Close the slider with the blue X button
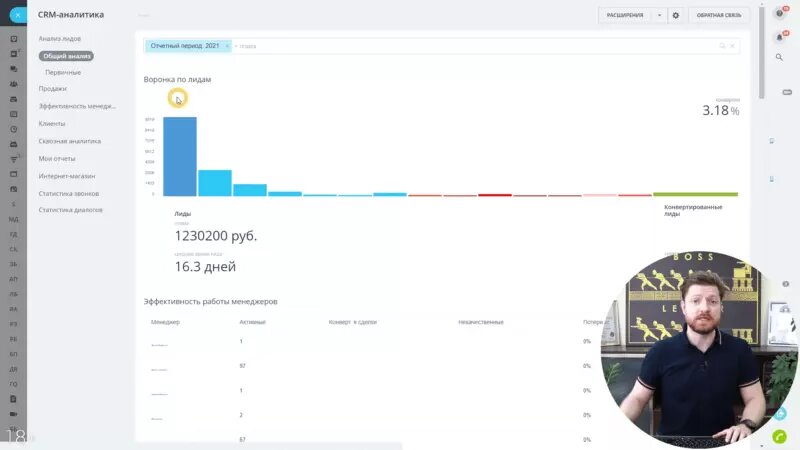Viewport: 800px width, 450px height. pos(17,15)
